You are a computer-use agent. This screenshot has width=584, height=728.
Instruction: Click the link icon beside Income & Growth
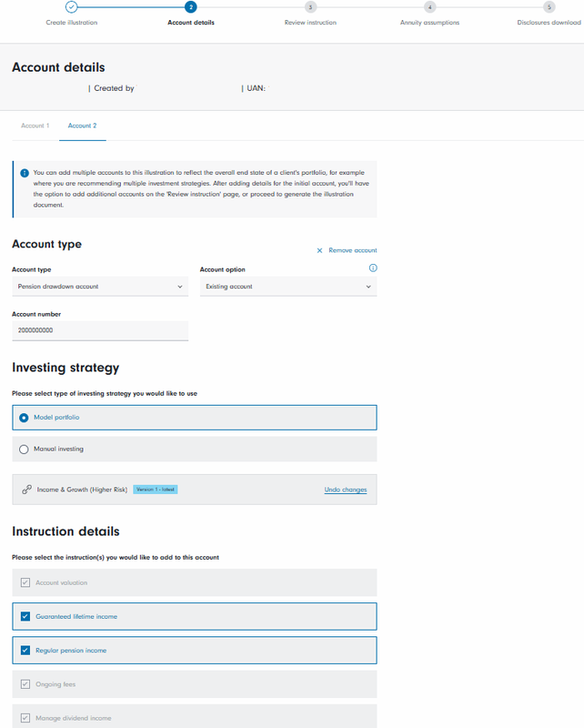click(26, 490)
